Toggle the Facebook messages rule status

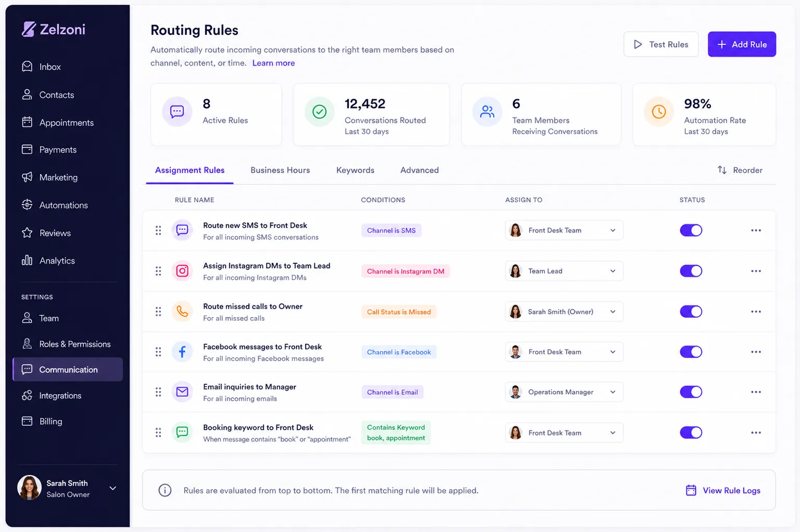691,352
